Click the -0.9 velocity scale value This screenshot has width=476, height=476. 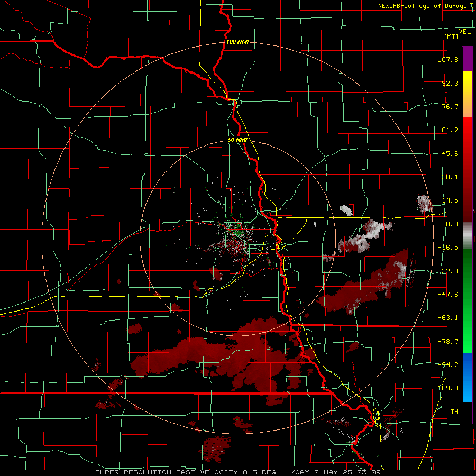click(450, 224)
